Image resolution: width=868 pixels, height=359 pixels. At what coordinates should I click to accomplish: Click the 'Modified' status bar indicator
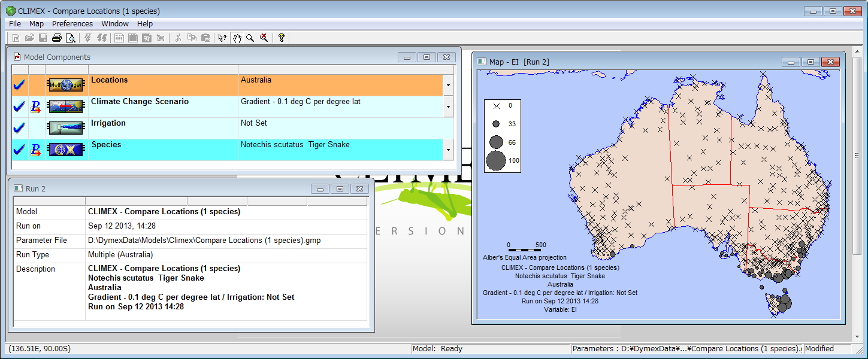(819, 349)
